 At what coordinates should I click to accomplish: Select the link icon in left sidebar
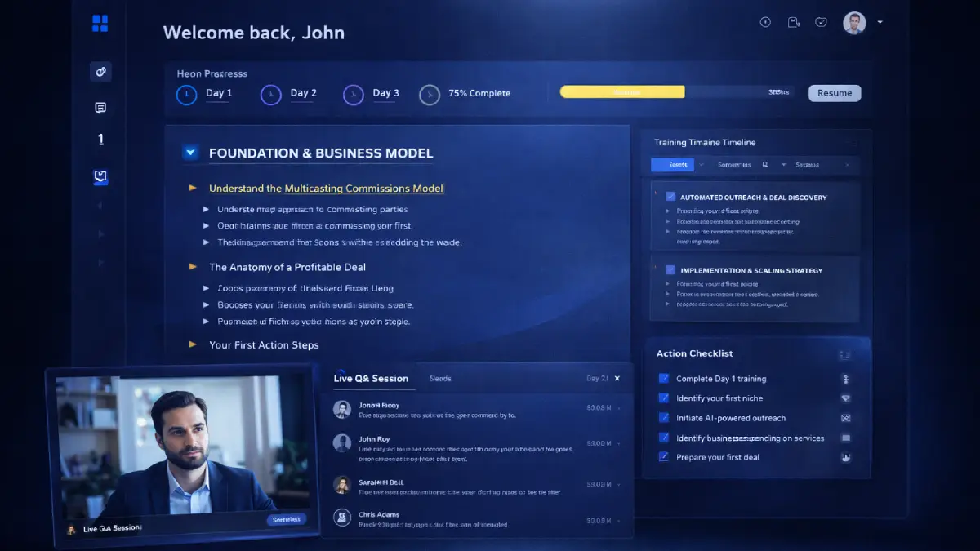(100, 72)
